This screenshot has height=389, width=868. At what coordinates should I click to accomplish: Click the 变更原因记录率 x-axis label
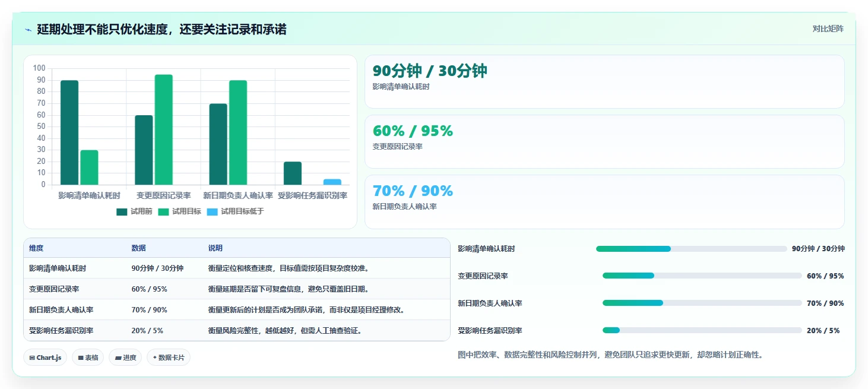(163, 195)
